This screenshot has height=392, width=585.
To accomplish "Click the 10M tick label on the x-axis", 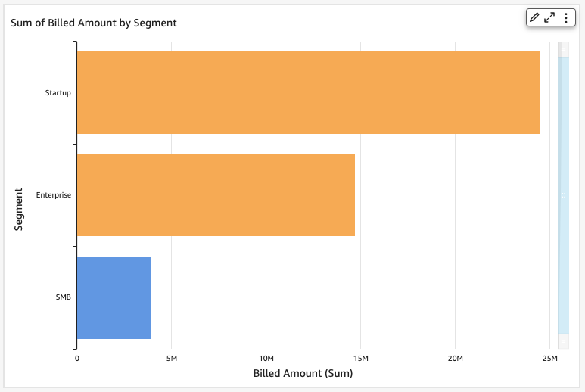I will coord(266,358).
